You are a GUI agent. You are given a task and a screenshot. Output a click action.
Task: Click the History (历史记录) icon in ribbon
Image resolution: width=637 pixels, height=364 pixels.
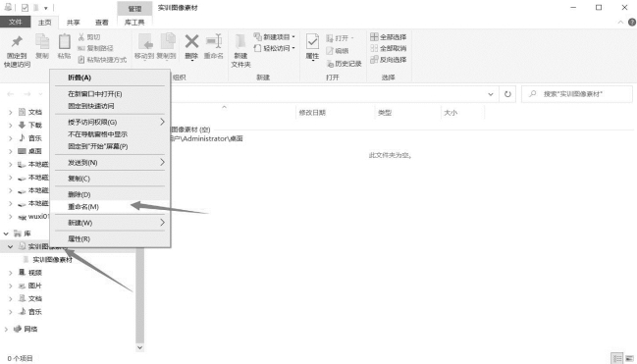[331, 64]
